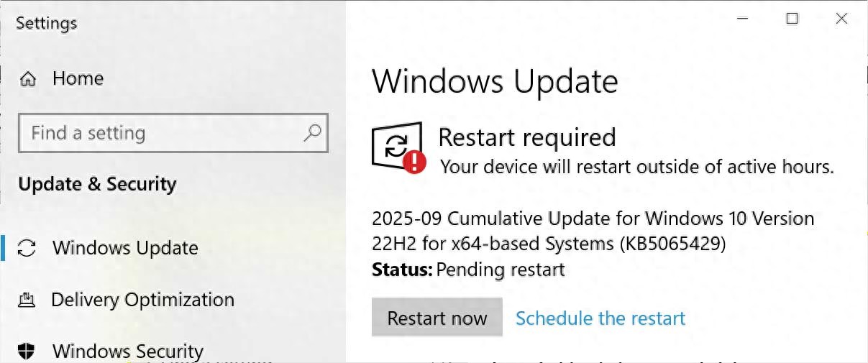This screenshot has height=363, width=868.
Task: Click the Update & Security section header
Action: click(97, 185)
